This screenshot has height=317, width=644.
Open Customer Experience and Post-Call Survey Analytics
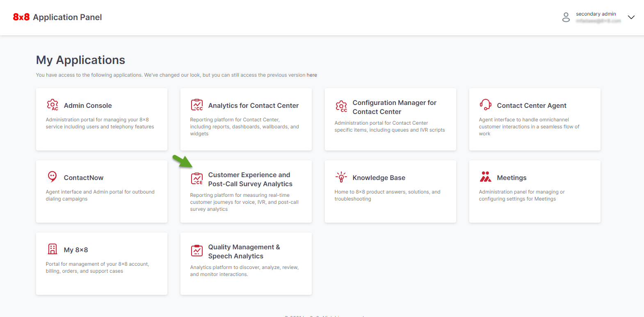click(250, 179)
